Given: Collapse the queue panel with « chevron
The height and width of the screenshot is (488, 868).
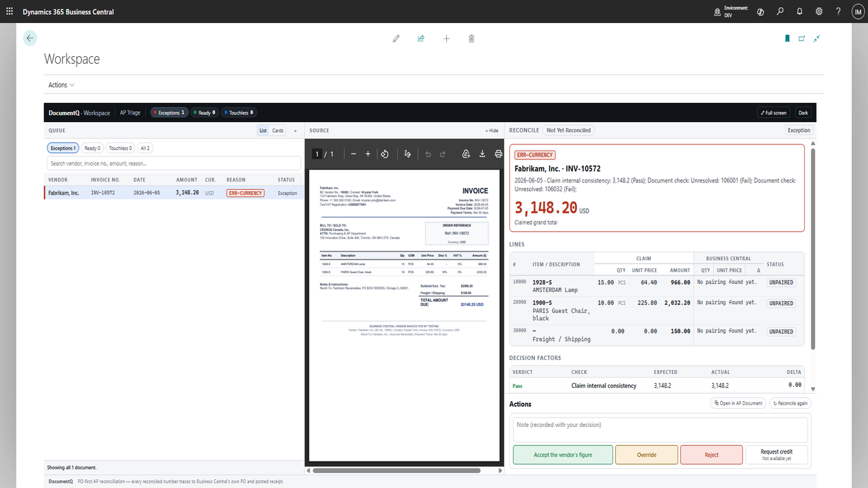Looking at the screenshot, I should point(295,130).
